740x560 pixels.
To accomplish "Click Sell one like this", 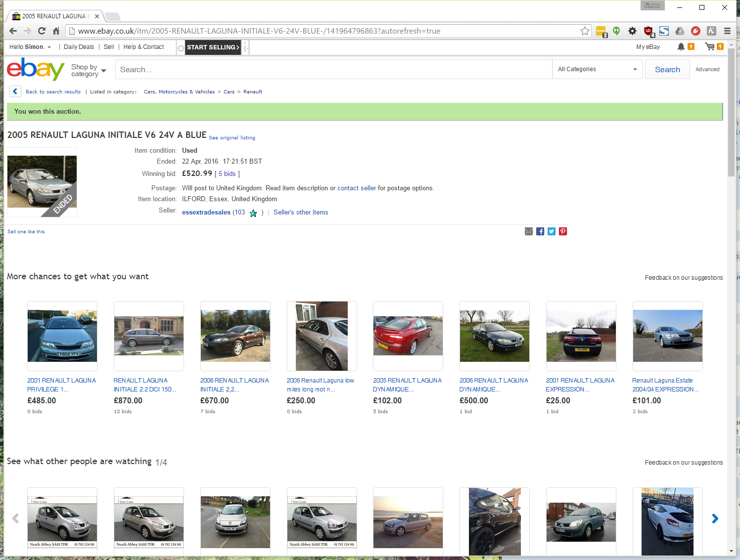I will tap(26, 232).
